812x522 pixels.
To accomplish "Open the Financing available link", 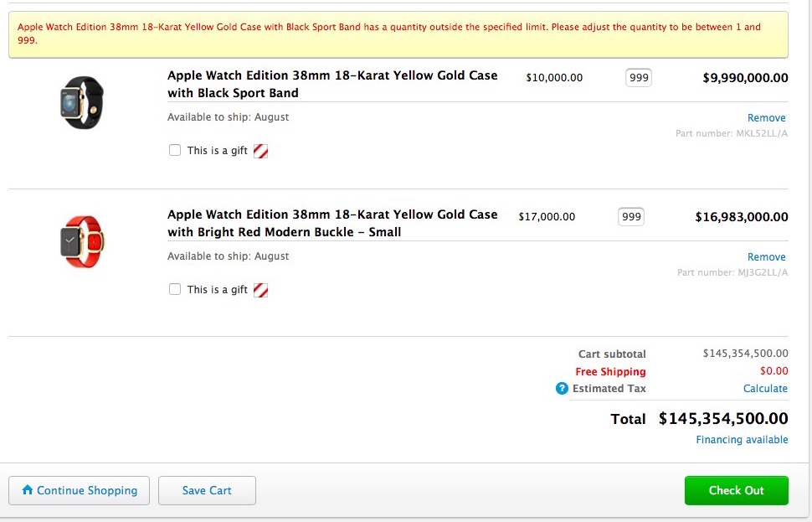I will (x=742, y=440).
